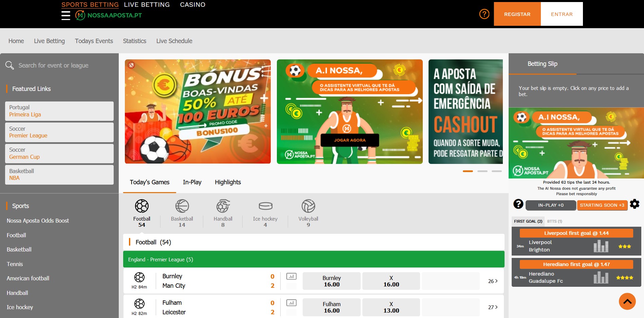Click the Herediano tip bar chart icon

[601, 277]
